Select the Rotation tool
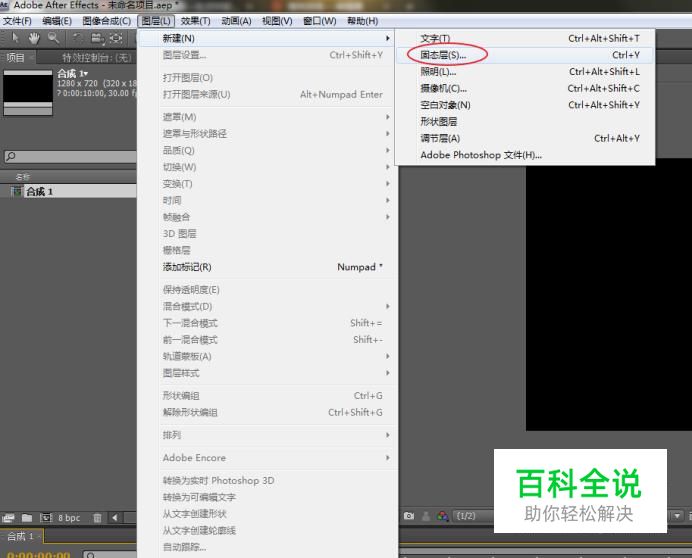This screenshot has width=692, height=558. point(77,38)
